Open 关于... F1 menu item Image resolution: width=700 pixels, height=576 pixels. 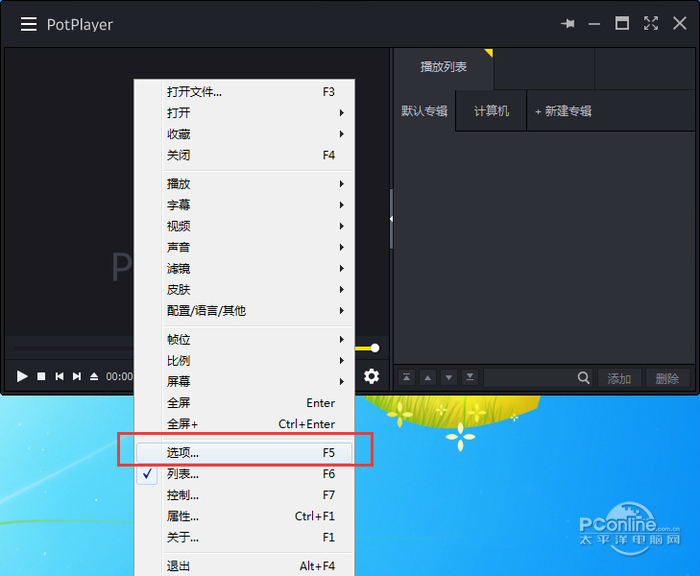pyautogui.click(x=244, y=537)
